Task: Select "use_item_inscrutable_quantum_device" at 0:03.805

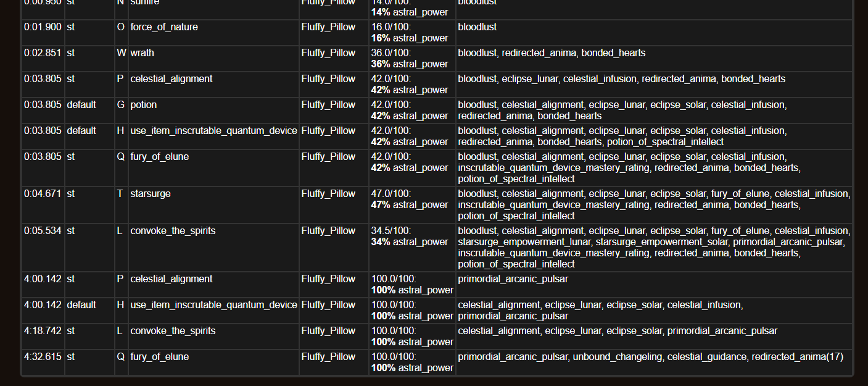Action: tap(213, 130)
